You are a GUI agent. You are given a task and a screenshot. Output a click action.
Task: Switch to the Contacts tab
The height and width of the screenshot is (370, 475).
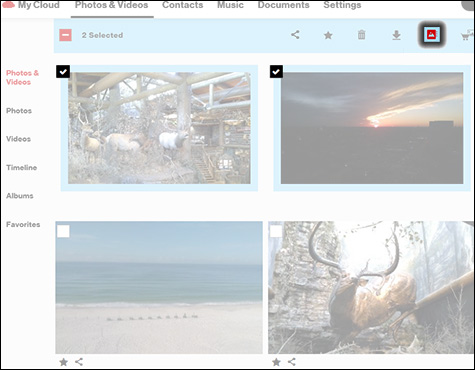183,5
